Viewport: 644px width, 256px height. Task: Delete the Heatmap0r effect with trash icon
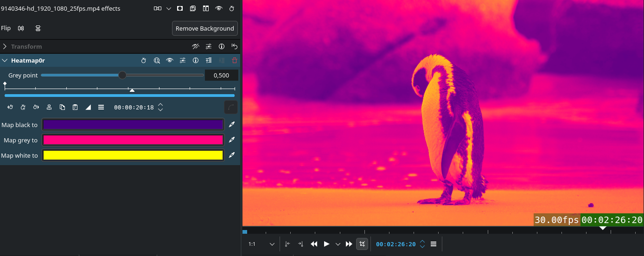click(235, 60)
